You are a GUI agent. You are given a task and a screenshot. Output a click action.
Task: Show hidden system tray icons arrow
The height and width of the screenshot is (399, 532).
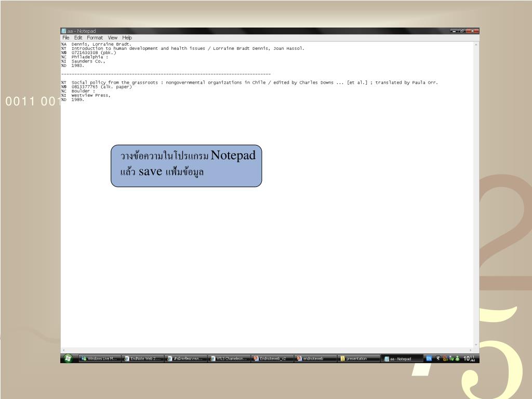coord(438,358)
